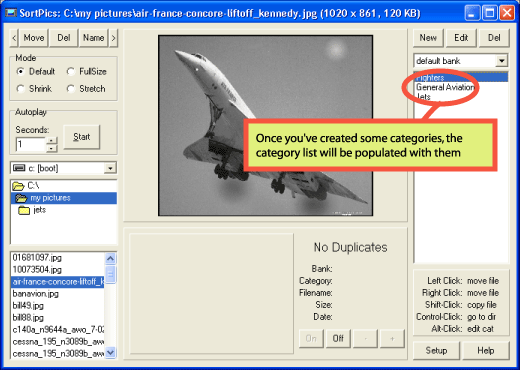Go to next picture arrow button
520x370 pixels.
pos(113,38)
